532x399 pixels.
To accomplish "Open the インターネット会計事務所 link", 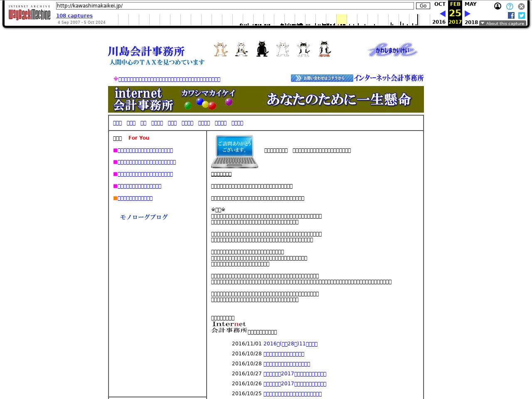I will point(389,78).
